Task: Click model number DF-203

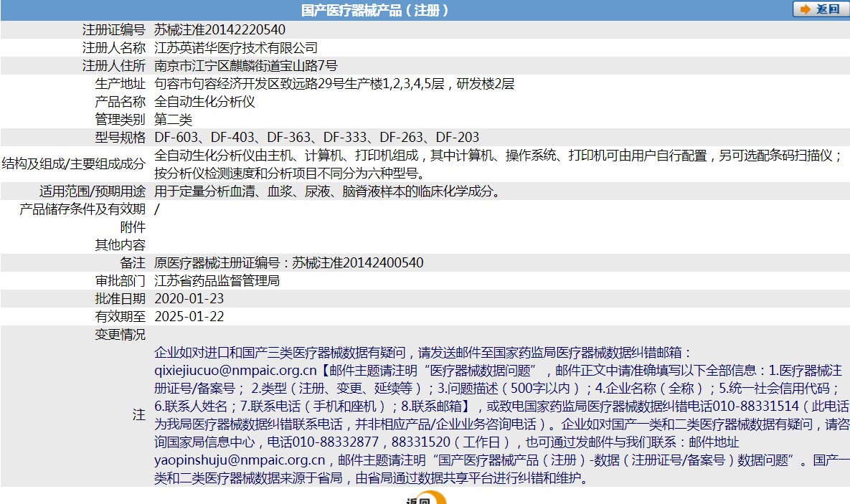Action: [458, 137]
